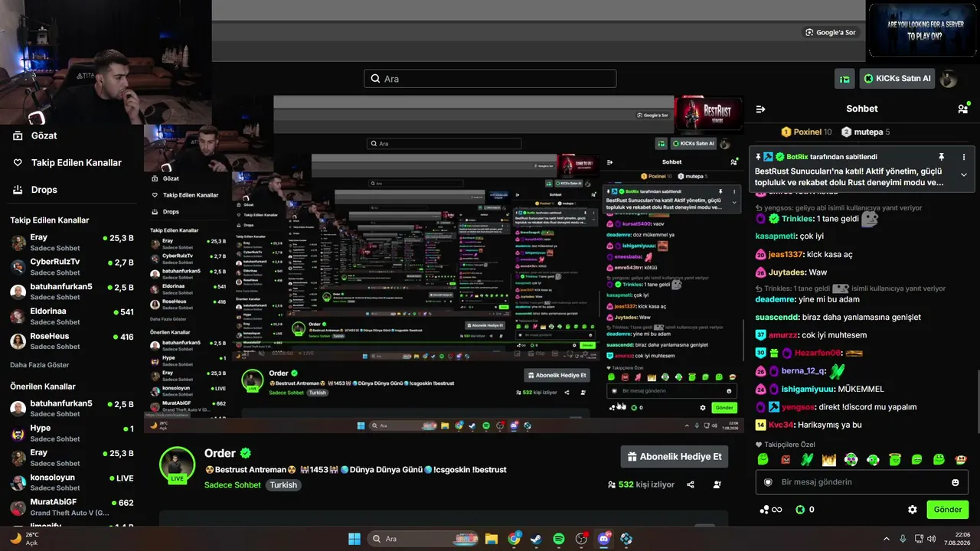Click the Poxinel top gifter entry
This screenshot has width=980, height=551.
coord(806,132)
